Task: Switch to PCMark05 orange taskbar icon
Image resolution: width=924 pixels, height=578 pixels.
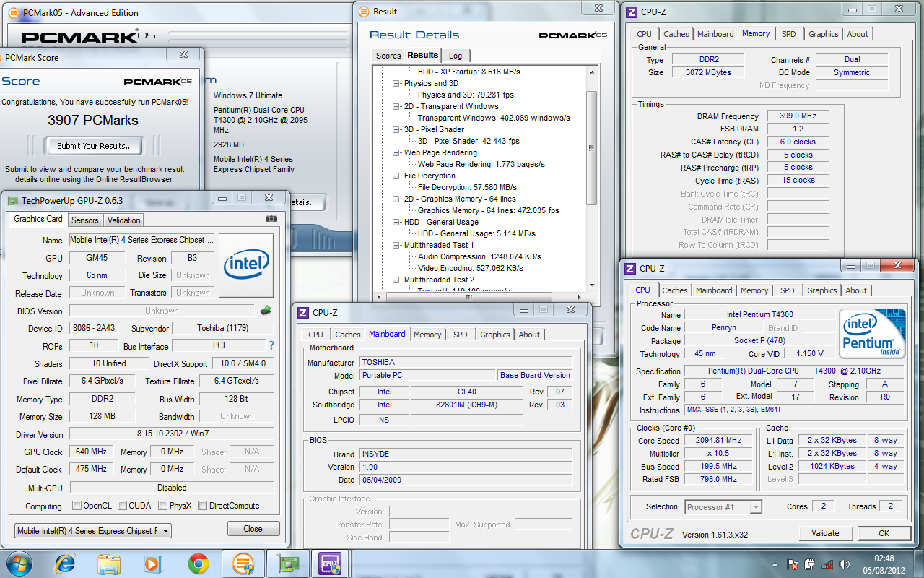Action: (243, 564)
